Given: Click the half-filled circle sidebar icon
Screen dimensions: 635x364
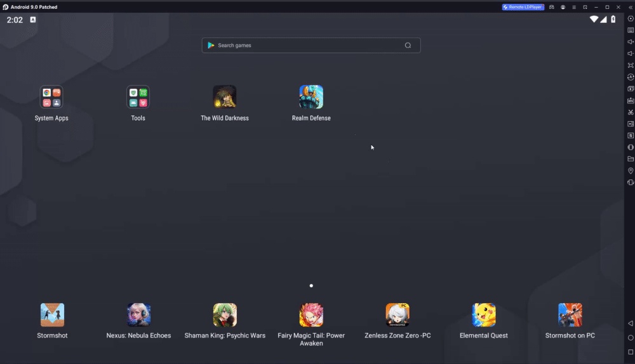Looking at the screenshot, I should coord(631,147).
